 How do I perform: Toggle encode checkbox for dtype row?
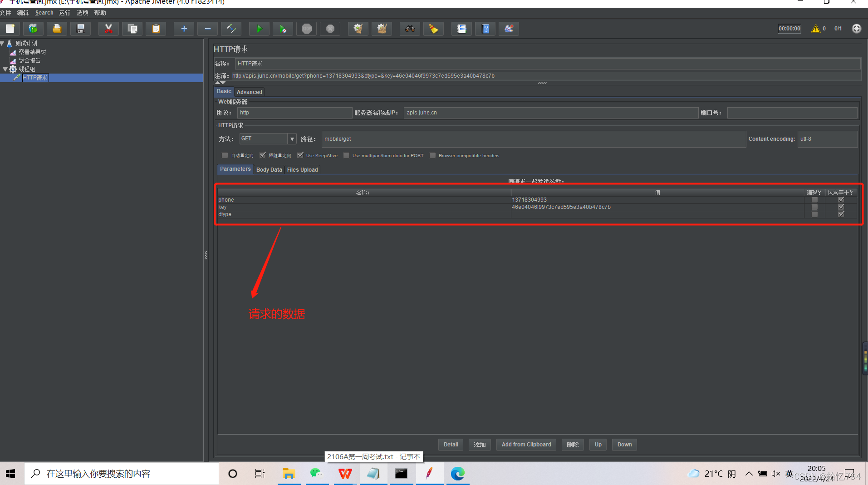[814, 214]
